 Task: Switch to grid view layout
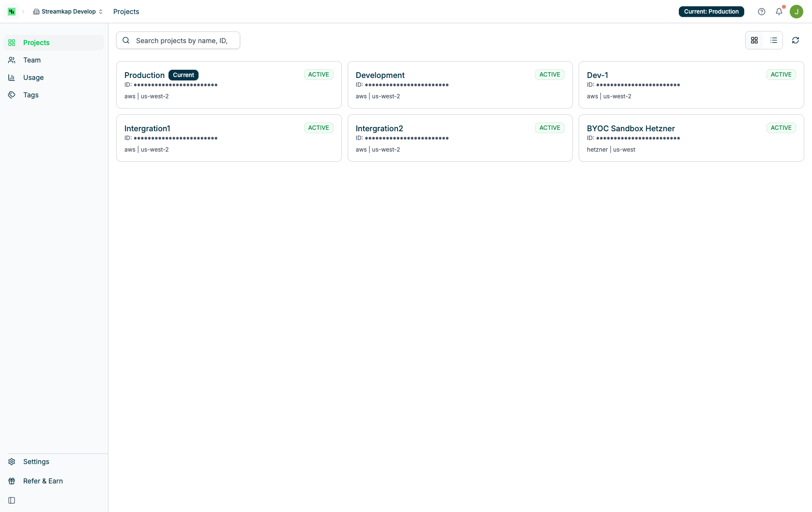click(x=754, y=40)
